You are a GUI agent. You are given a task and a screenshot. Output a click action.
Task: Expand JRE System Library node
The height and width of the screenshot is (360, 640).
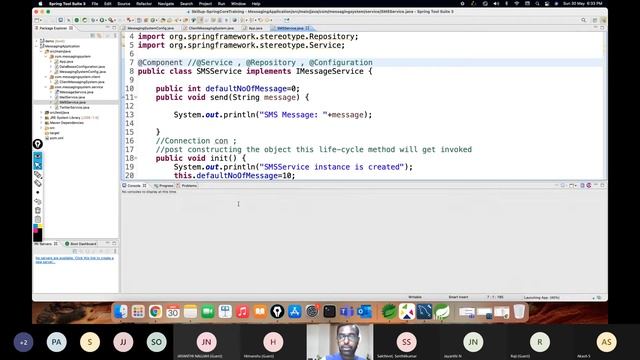41,118
